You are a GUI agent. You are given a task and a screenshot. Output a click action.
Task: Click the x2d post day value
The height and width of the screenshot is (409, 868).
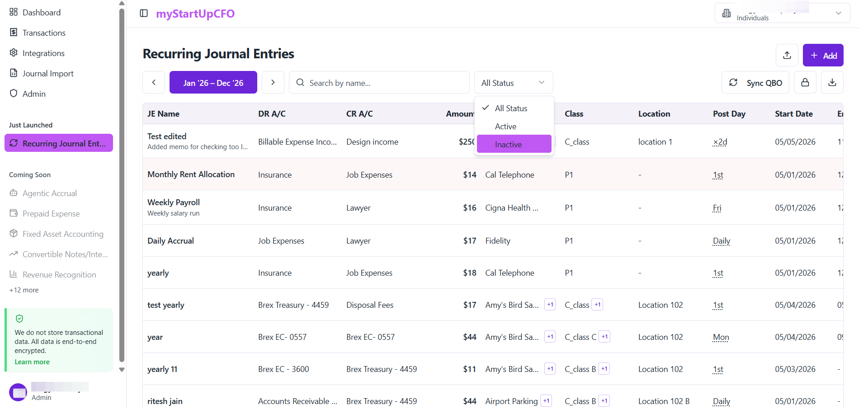click(720, 142)
